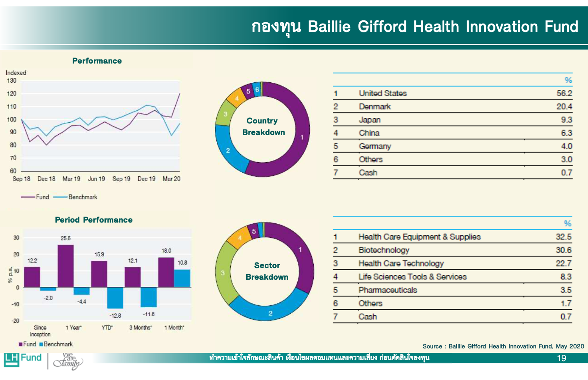Click the Period Performance heading
This screenshot has width=588, height=380.
click(94, 220)
